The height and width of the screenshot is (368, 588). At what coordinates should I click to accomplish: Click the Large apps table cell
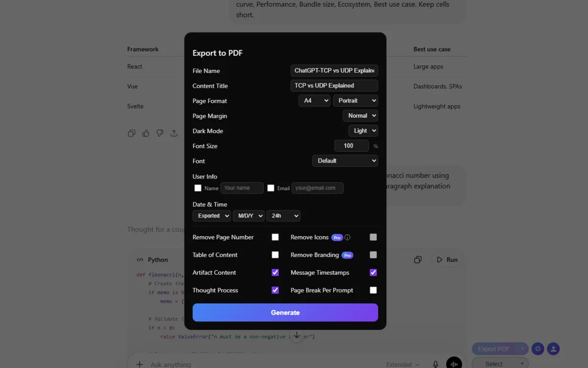click(x=428, y=67)
